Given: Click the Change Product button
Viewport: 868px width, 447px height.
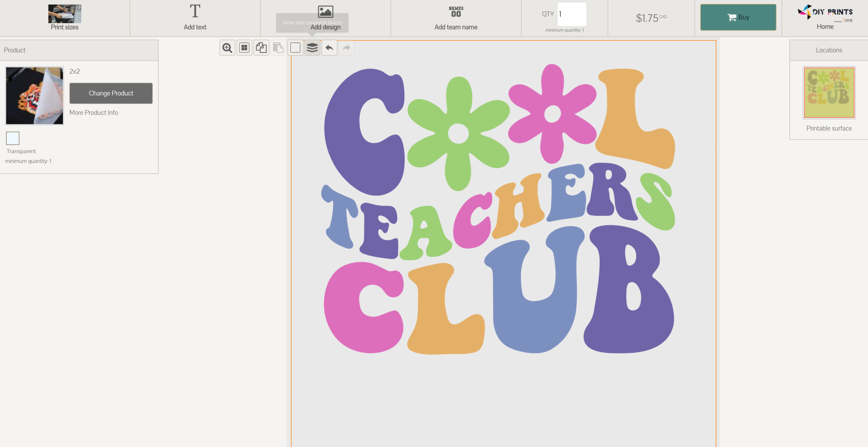Looking at the screenshot, I should [111, 93].
